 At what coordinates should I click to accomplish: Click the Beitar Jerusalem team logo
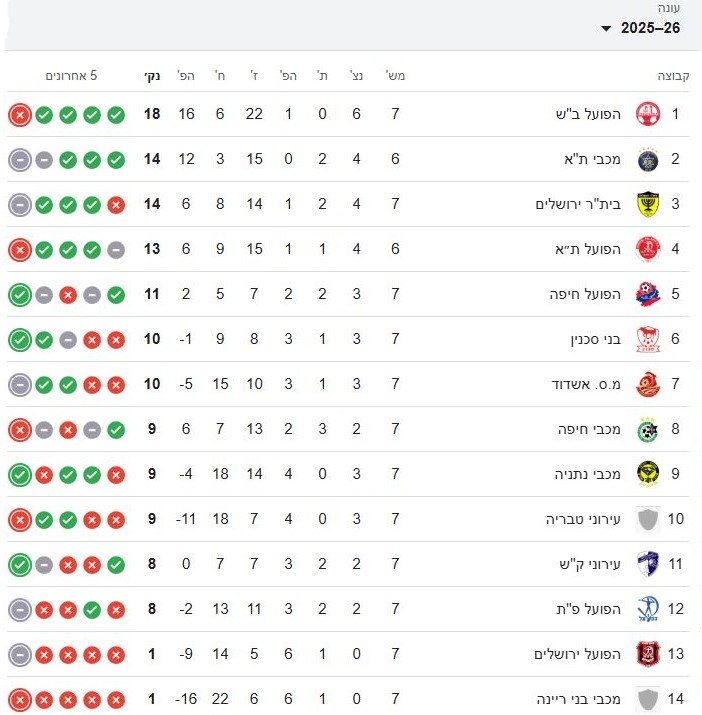[648, 204]
